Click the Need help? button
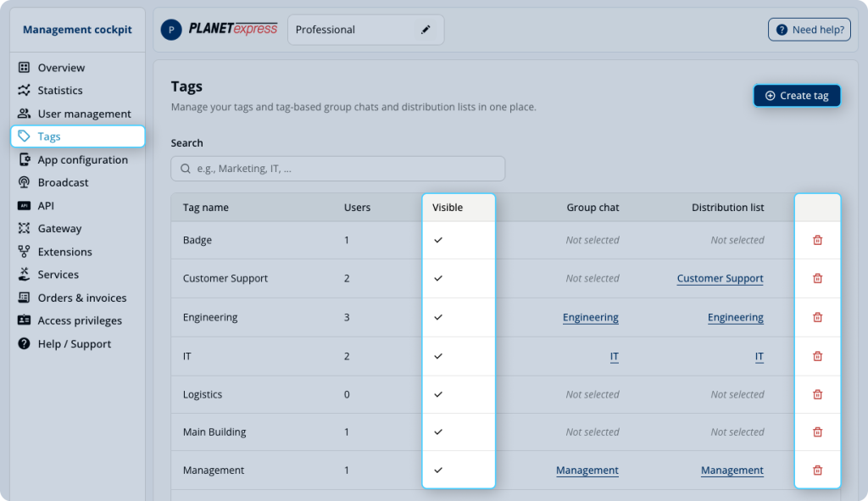868x501 pixels. click(x=810, y=30)
